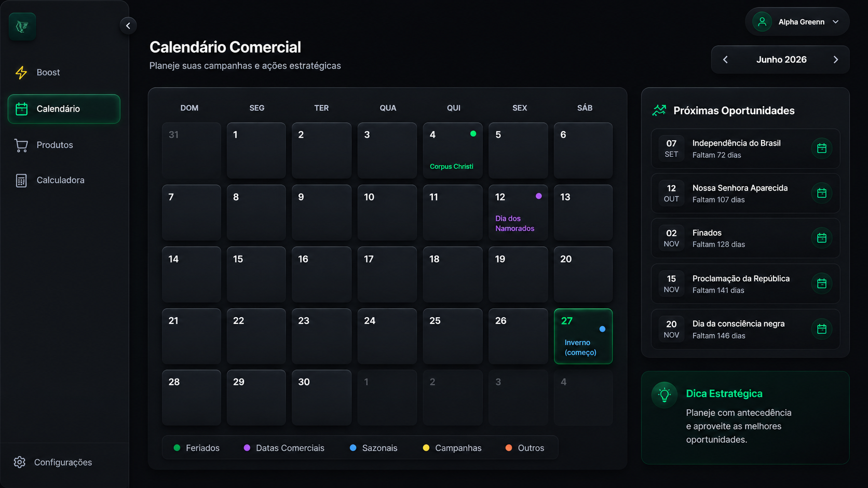Select the June 10 day cell
Image resolution: width=868 pixels, height=488 pixels.
pos(387,213)
